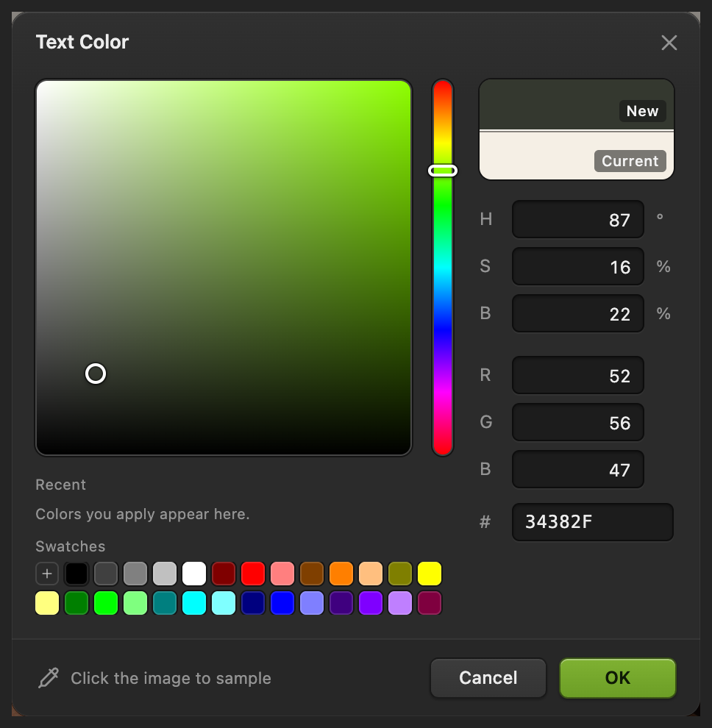Confirm color with OK button
The height and width of the screenshot is (728, 712).
tap(618, 678)
